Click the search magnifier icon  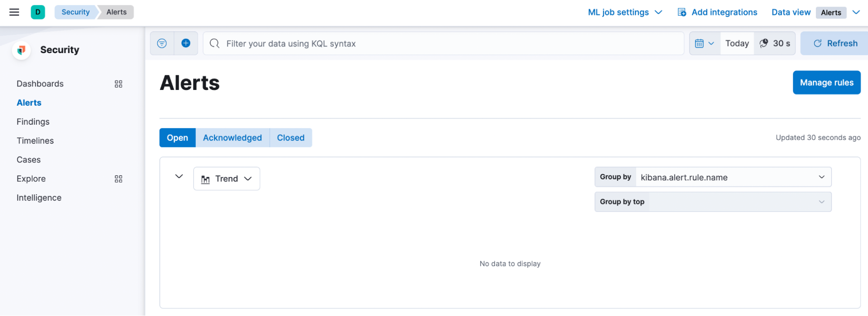pyautogui.click(x=215, y=43)
